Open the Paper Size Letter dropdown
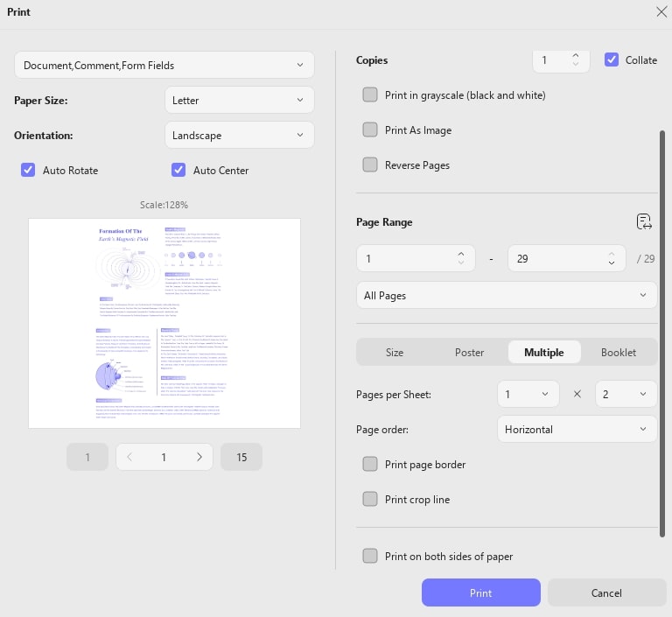 pyautogui.click(x=239, y=100)
